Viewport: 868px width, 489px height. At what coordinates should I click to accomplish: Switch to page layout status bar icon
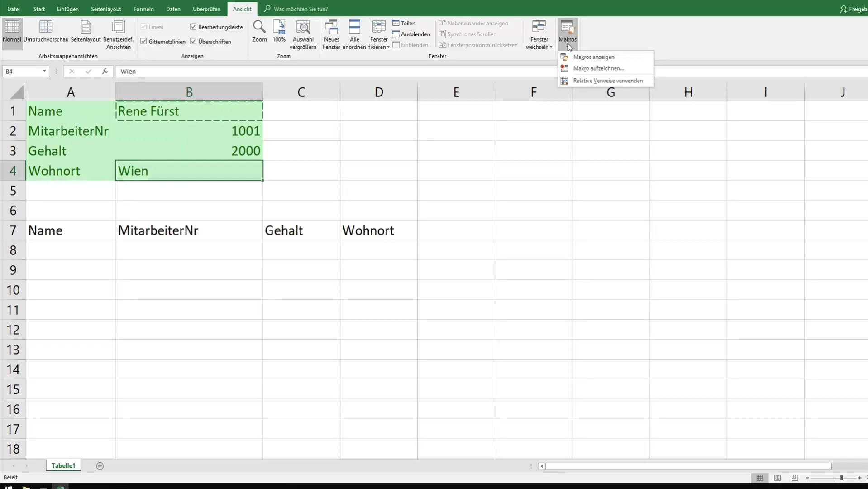[x=777, y=478]
